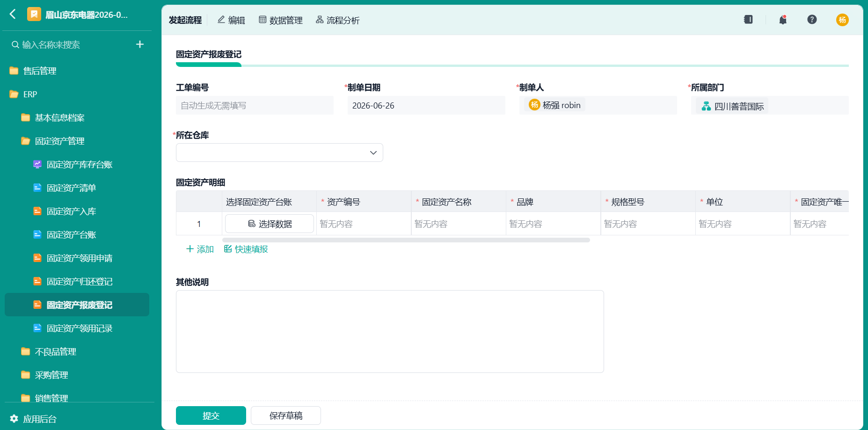
Task: Click the 售后管理 folder icon
Action: click(x=14, y=71)
